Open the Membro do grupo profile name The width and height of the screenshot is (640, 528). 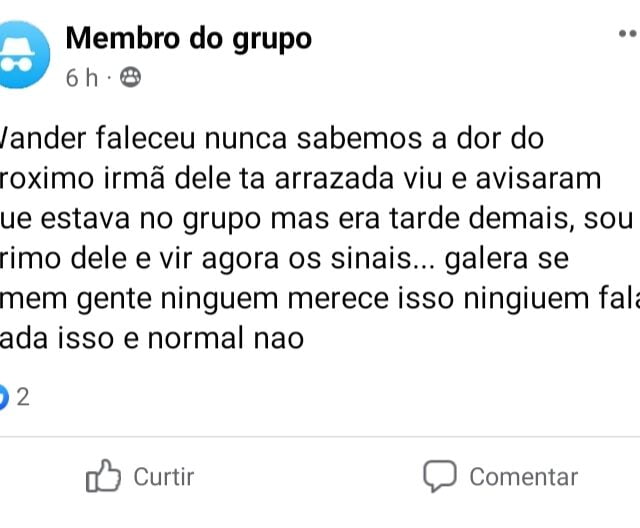tap(189, 39)
